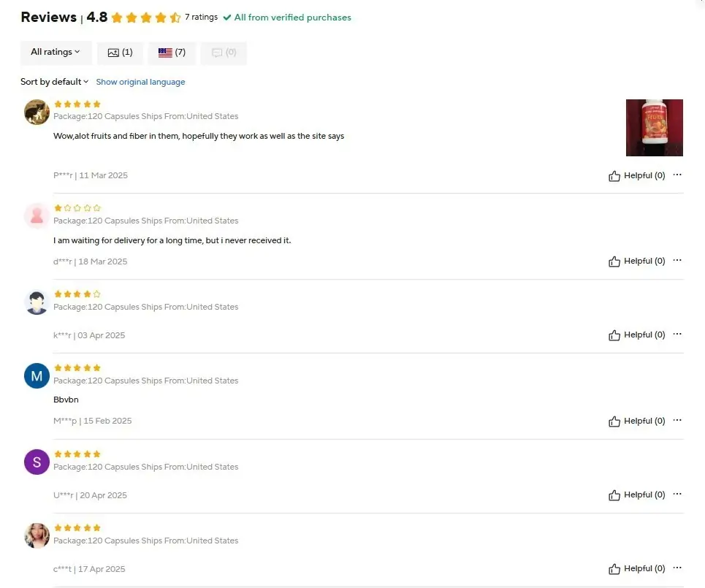
Task: Open the All ratings dropdown
Action: coord(56,52)
